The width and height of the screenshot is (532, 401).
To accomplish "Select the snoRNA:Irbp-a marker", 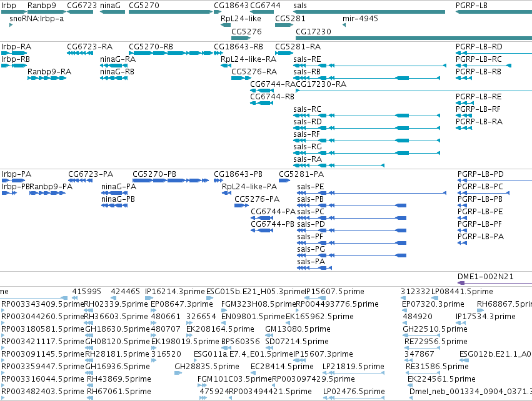I will point(11,25).
